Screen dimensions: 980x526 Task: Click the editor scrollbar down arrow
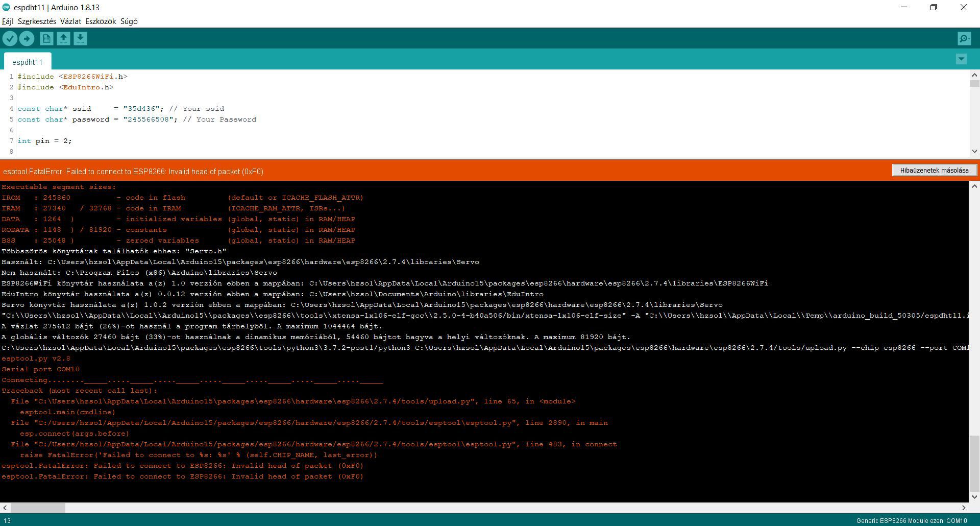click(974, 151)
